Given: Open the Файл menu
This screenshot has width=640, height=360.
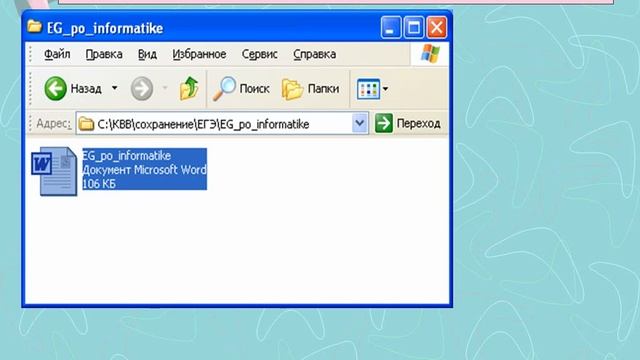Looking at the screenshot, I should point(57,54).
